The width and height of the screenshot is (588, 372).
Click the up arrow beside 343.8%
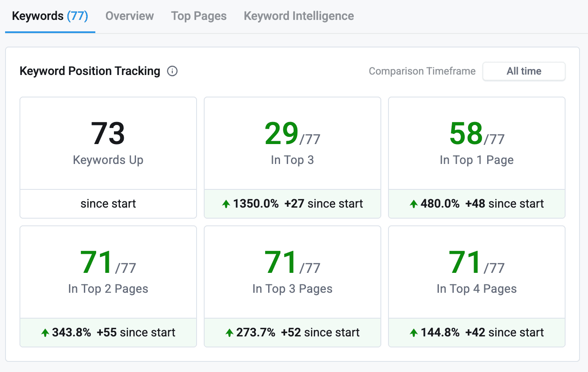click(x=44, y=332)
